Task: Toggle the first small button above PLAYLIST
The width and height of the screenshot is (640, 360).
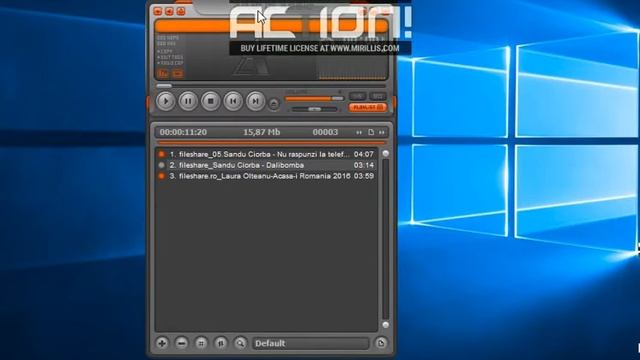Action: pyautogui.click(x=357, y=96)
